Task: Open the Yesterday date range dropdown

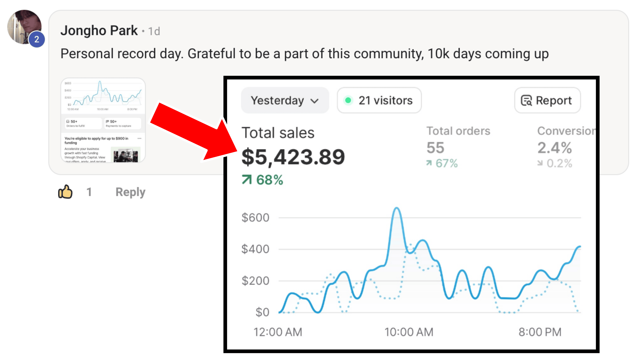Action: coord(285,100)
